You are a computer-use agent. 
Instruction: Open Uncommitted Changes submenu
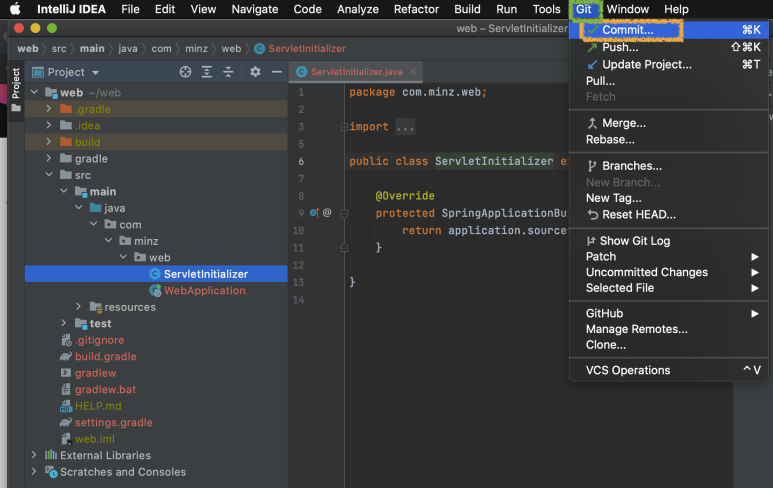pyautogui.click(x=668, y=273)
